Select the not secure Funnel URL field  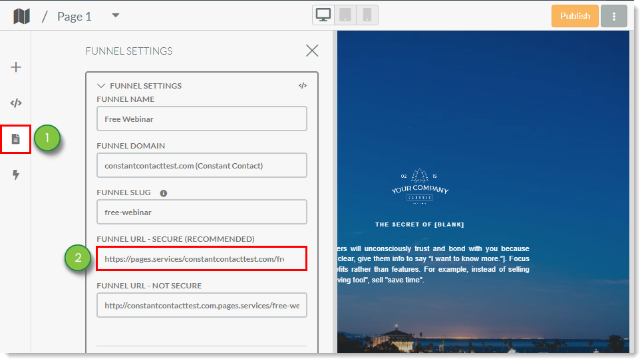[x=202, y=305]
